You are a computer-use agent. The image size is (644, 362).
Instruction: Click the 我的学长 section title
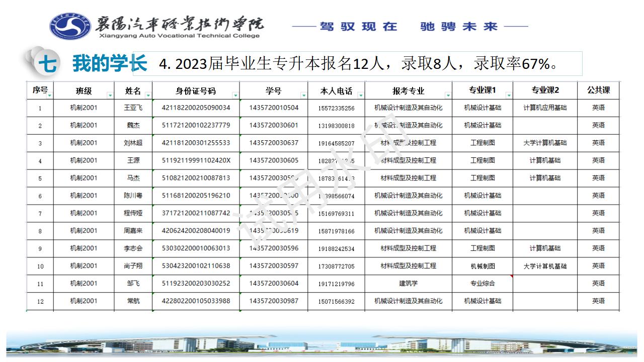coord(109,64)
